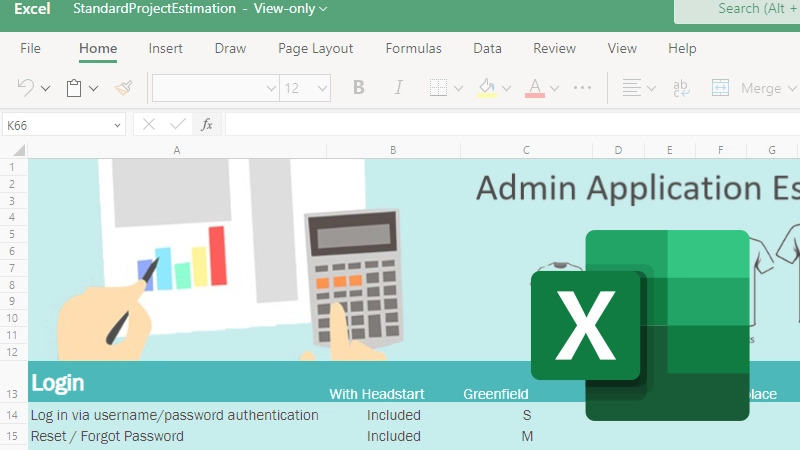Select column A header
The image size is (800, 450).
177,150
